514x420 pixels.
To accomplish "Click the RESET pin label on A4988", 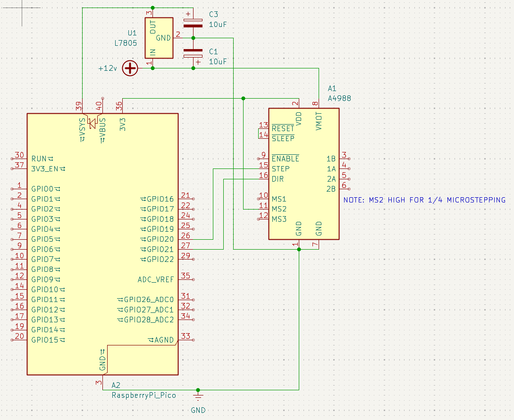I will (x=283, y=128).
